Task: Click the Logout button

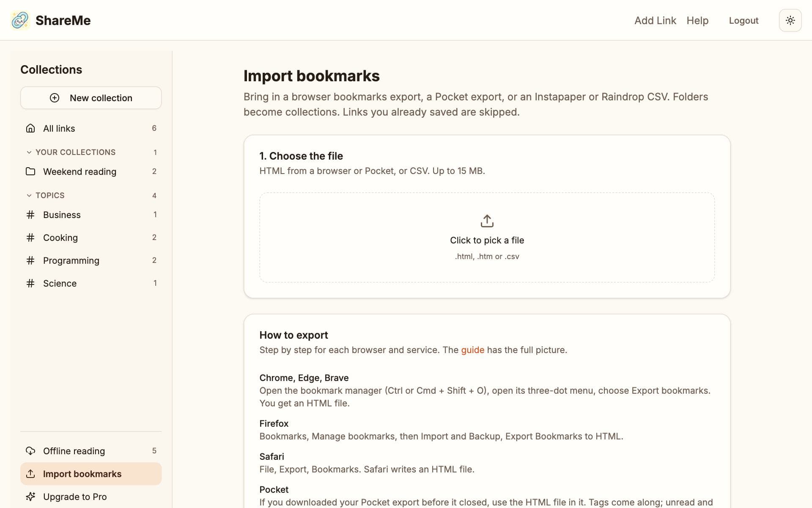Action: click(x=743, y=20)
